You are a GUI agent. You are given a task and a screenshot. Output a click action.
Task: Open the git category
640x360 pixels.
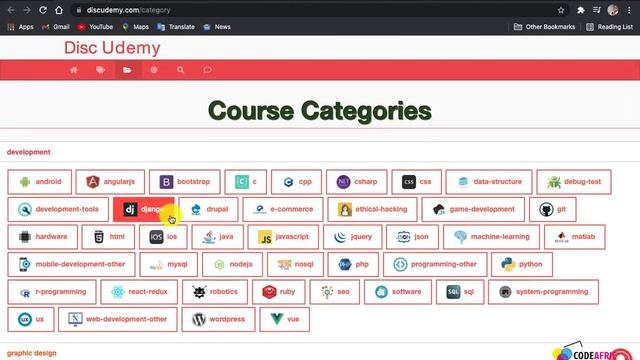553,209
